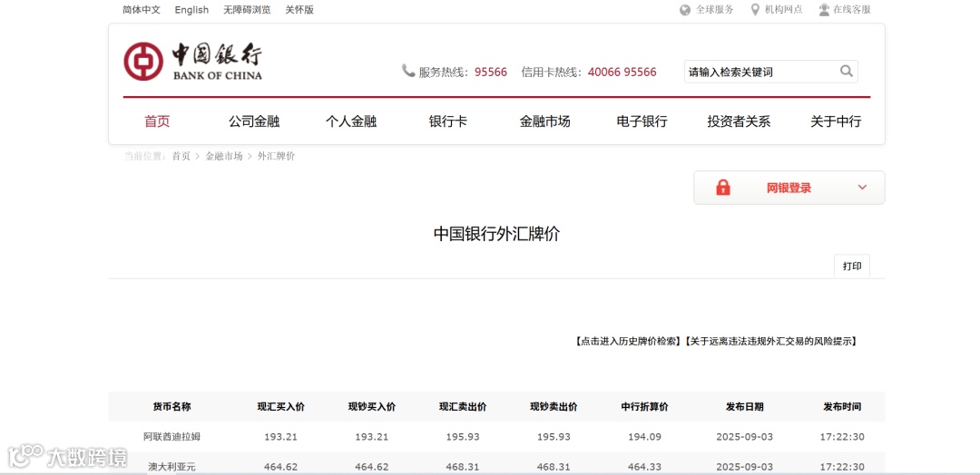Viewport: 980px width, 475px height.
Task: Click the 货币名称 column header
Action: point(171,406)
